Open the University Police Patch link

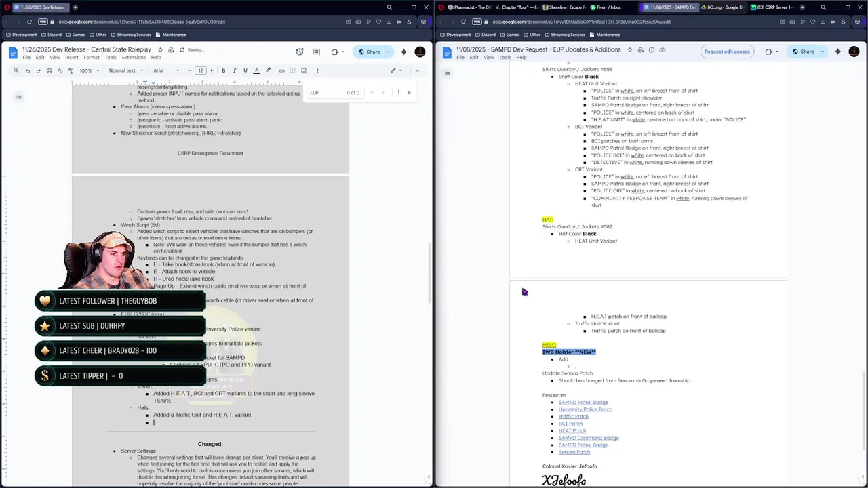tap(585, 409)
